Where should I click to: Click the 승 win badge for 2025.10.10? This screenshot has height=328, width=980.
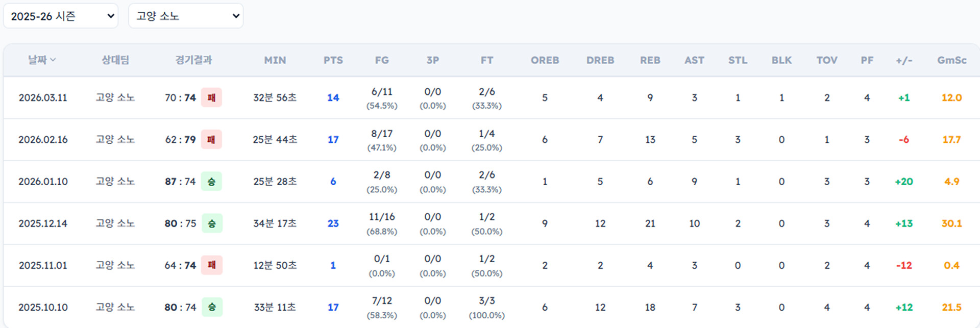point(212,307)
